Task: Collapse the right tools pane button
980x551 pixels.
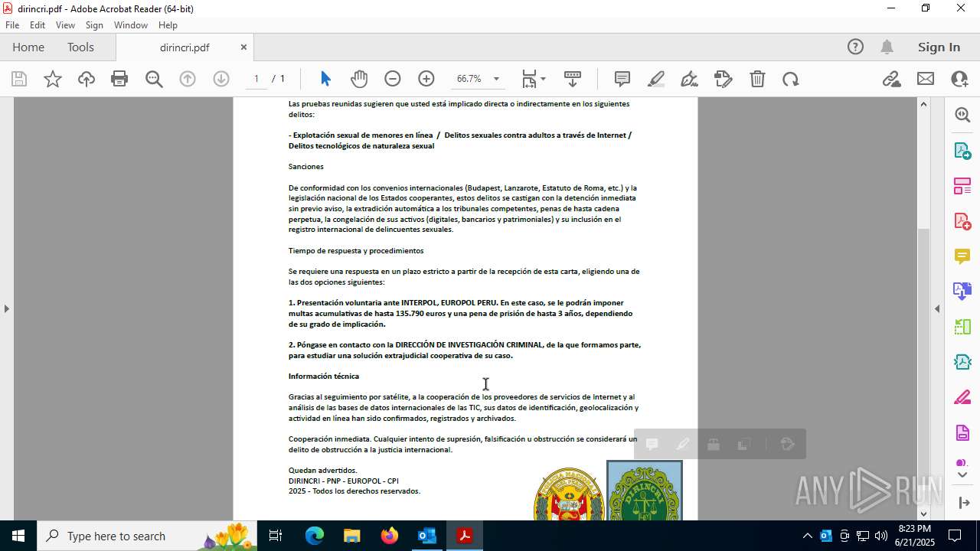Action: [x=962, y=503]
